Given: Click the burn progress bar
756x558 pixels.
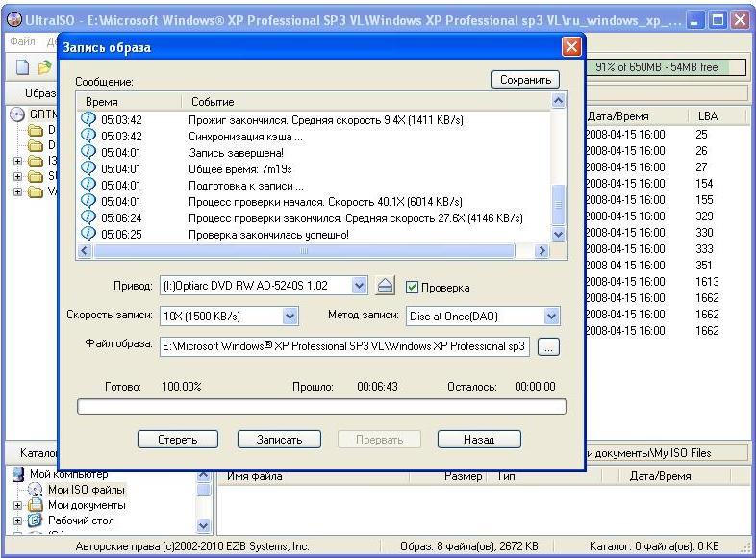Looking at the screenshot, I should [x=321, y=407].
